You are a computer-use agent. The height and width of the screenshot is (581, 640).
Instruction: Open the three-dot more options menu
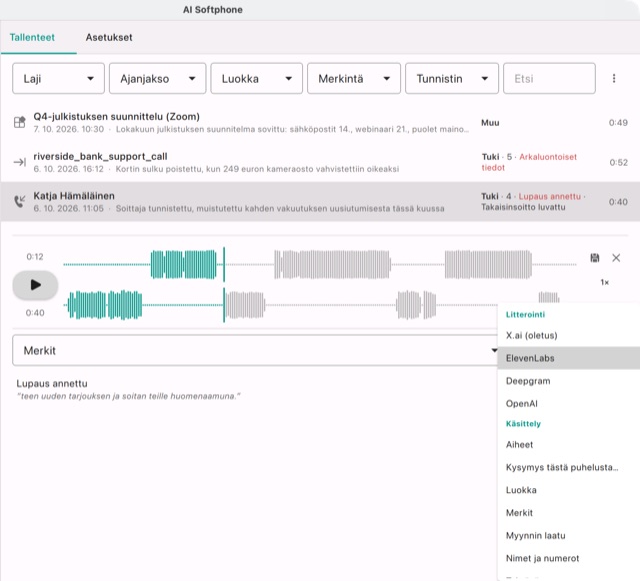coord(613,78)
